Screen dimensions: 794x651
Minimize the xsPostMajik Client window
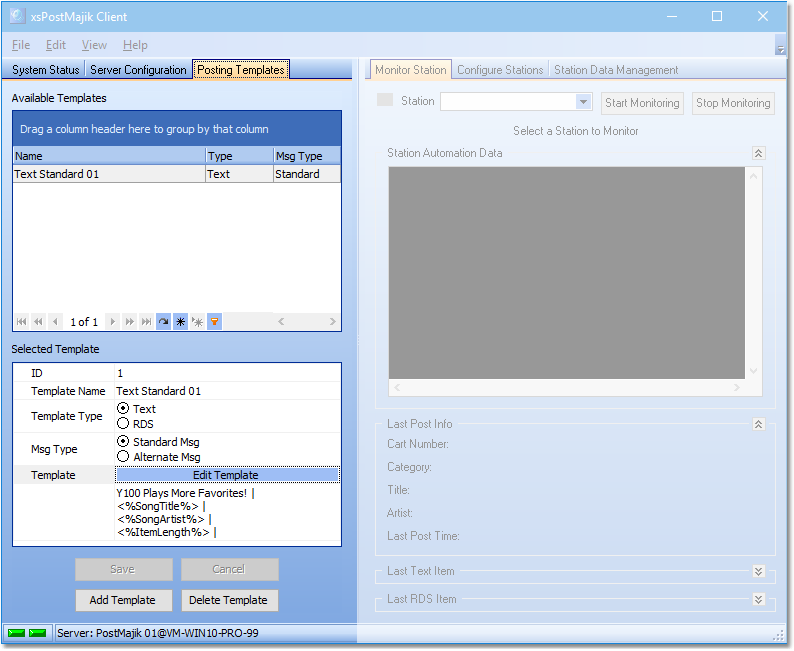point(672,17)
